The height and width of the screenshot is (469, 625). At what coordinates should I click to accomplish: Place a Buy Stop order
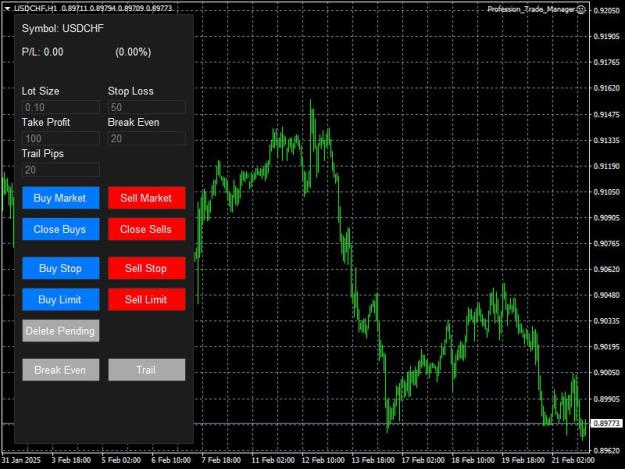click(x=61, y=268)
